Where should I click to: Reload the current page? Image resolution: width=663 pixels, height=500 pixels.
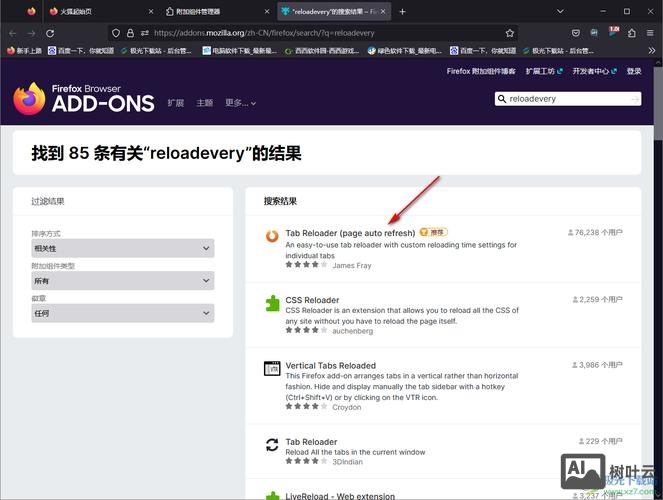pyautogui.click(x=50, y=33)
